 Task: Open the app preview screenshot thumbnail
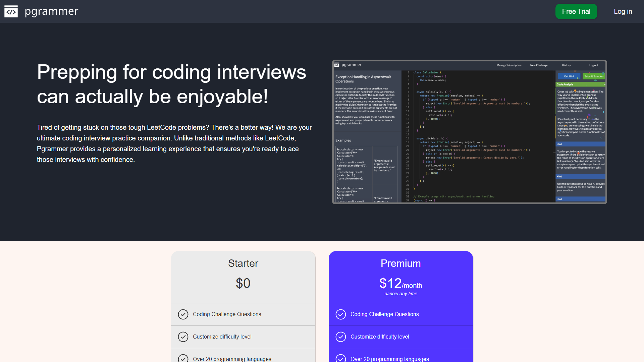pyautogui.click(x=470, y=132)
